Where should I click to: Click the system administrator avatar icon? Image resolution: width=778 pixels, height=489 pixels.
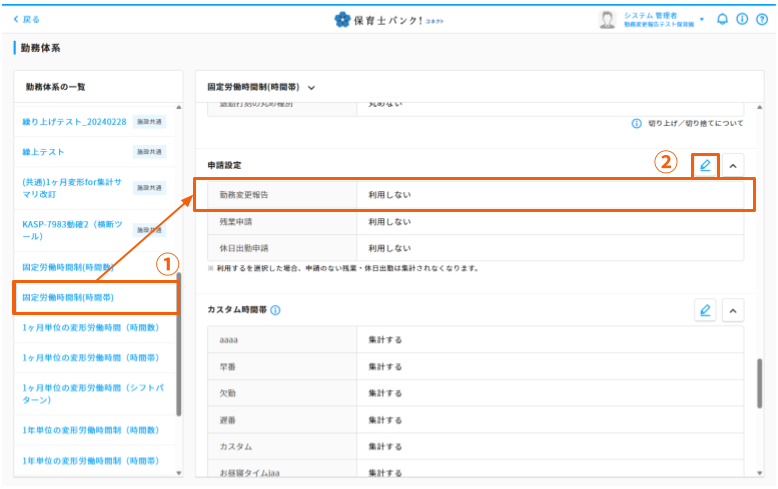coord(607,19)
